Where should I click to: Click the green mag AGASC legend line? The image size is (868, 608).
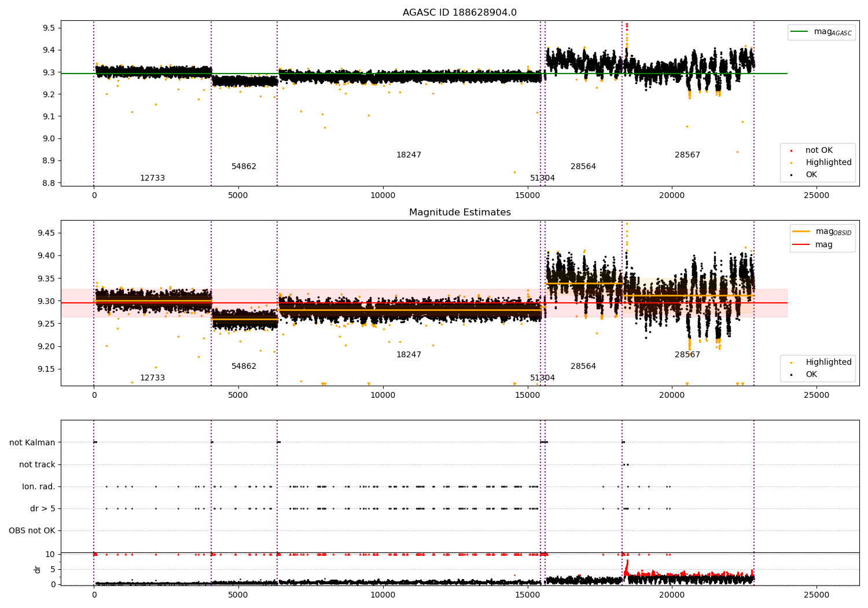(x=799, y=32)
